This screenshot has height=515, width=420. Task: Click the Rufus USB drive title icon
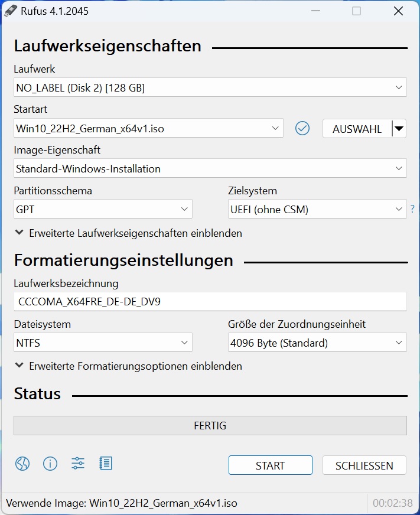tap(10, 11)
